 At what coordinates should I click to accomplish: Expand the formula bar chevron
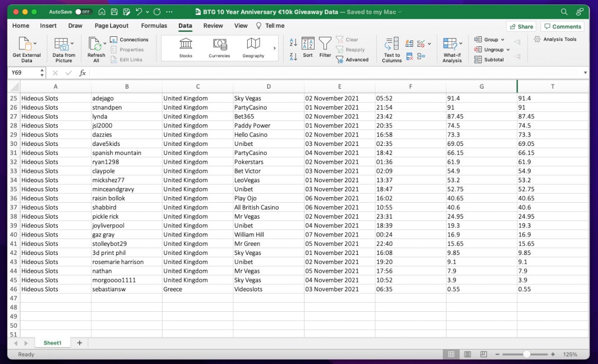pyautogui.click(x=585, y=73)
